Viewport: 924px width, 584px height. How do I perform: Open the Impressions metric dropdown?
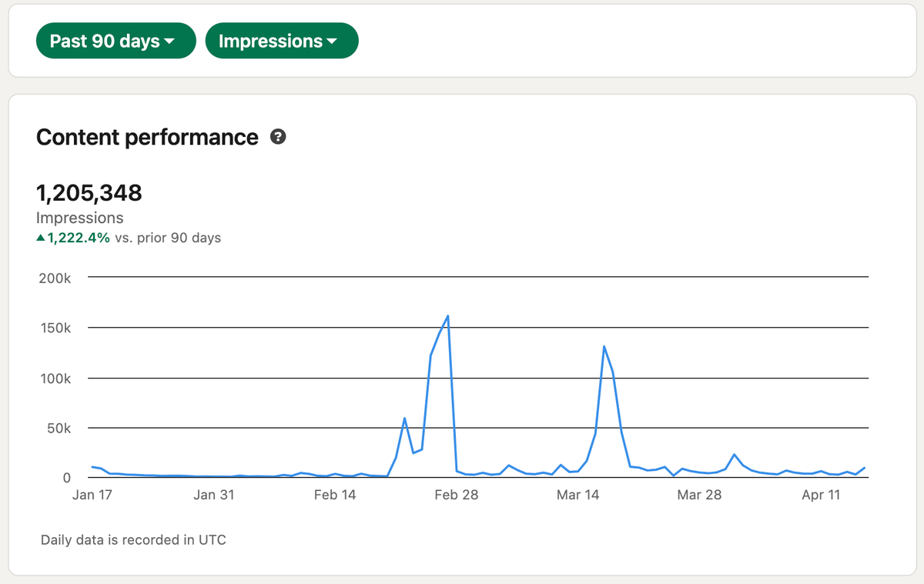pyautogui.click(x=281, y=40)
